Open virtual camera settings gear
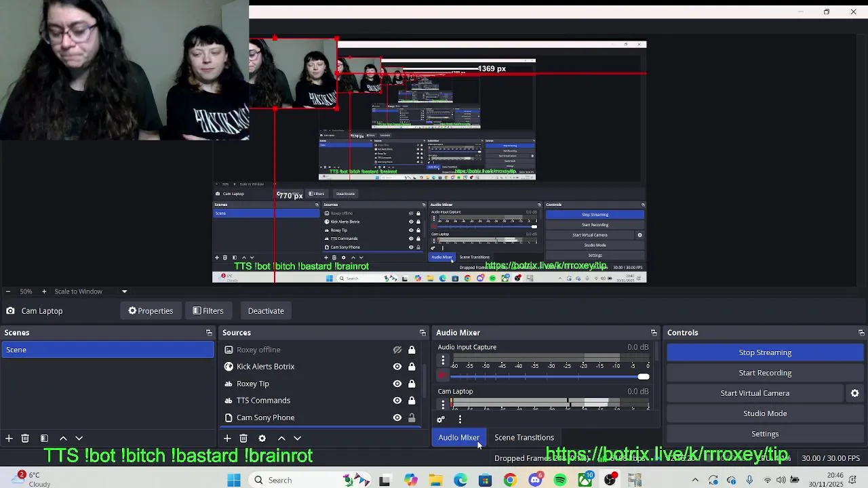The width and height of the screenshot is (868, 488). click(x=855, y=393)
